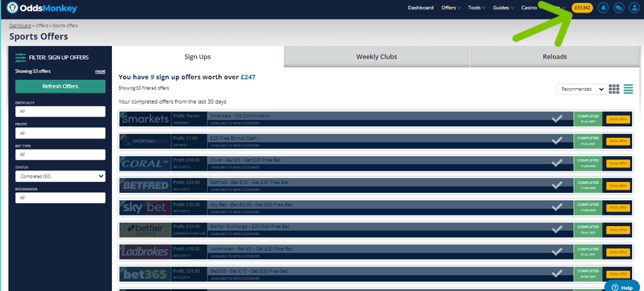644x291 pixels.
Task: Open the Help widget
Action: coord(622,287)
